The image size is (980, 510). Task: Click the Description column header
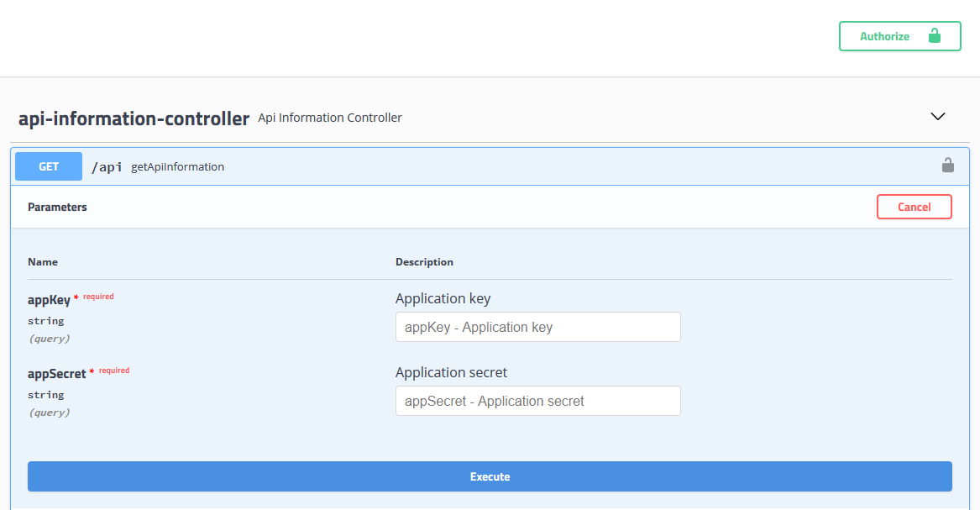[x=424, y=262]
